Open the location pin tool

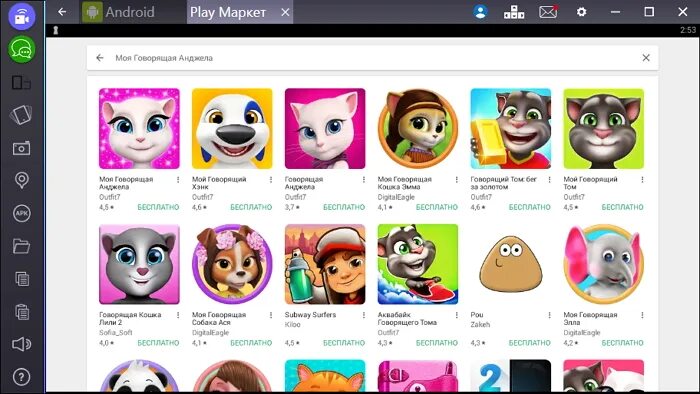pos(21,180)
